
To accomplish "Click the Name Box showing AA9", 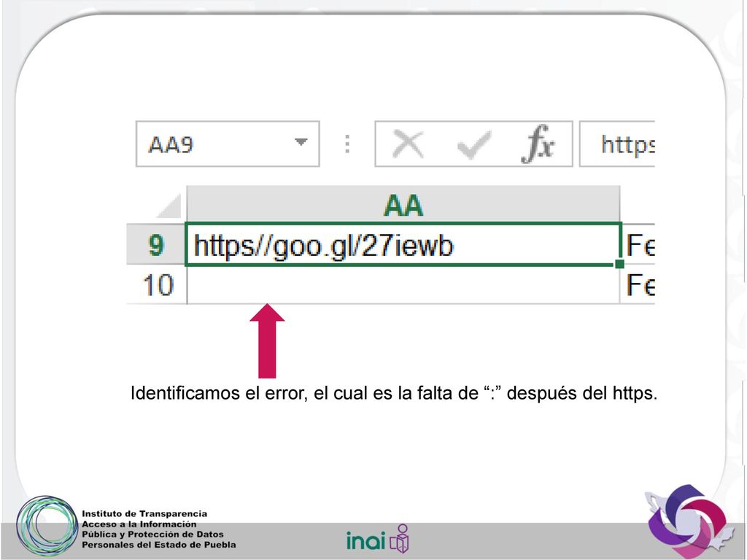I will tap(228, 144).
